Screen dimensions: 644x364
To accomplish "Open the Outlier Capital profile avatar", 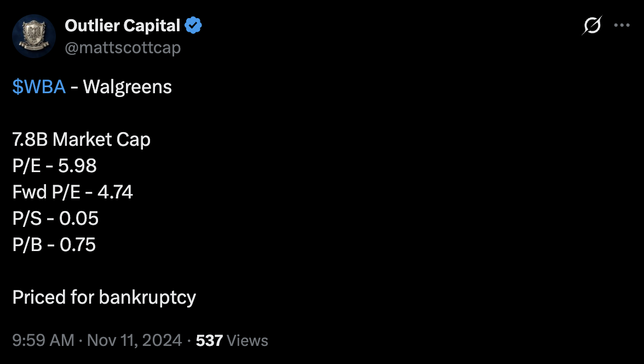I will tap(34, 36).
